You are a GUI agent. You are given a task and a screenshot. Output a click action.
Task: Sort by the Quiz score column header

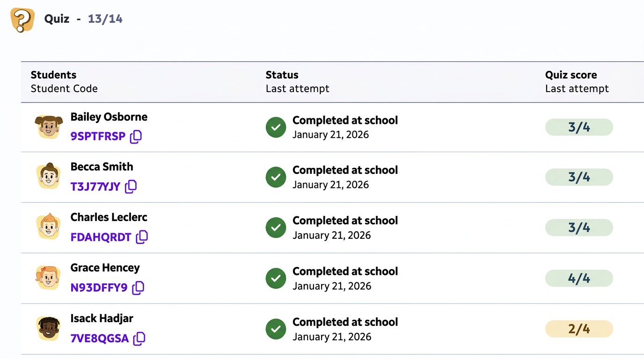point(571,75)
